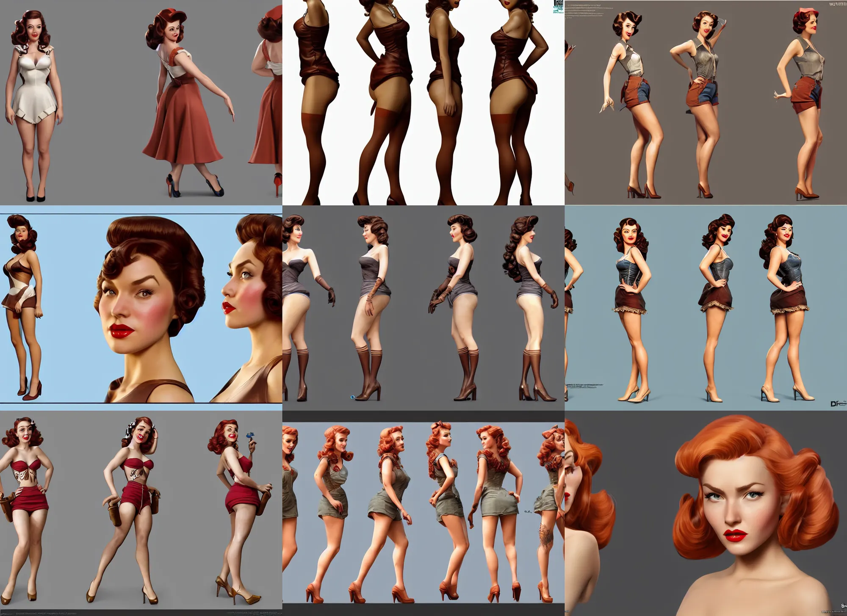Select the brown leather outfit image on white background
This screenshot has width=847, height=616.
[x=423, y=102]
